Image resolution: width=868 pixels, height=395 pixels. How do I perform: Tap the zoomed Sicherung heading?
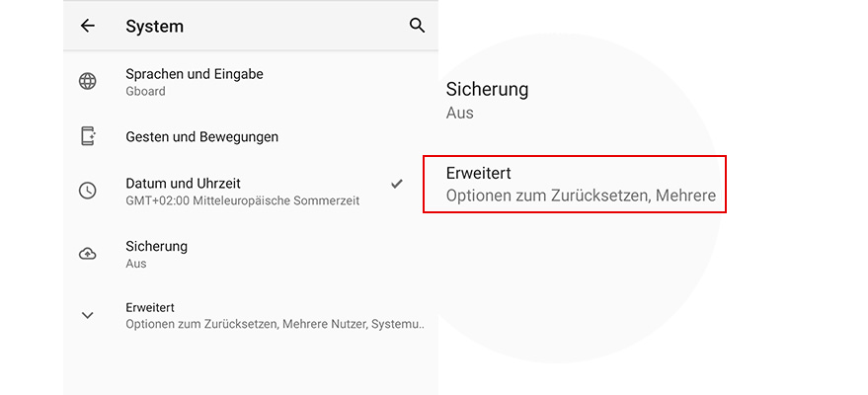487,89
